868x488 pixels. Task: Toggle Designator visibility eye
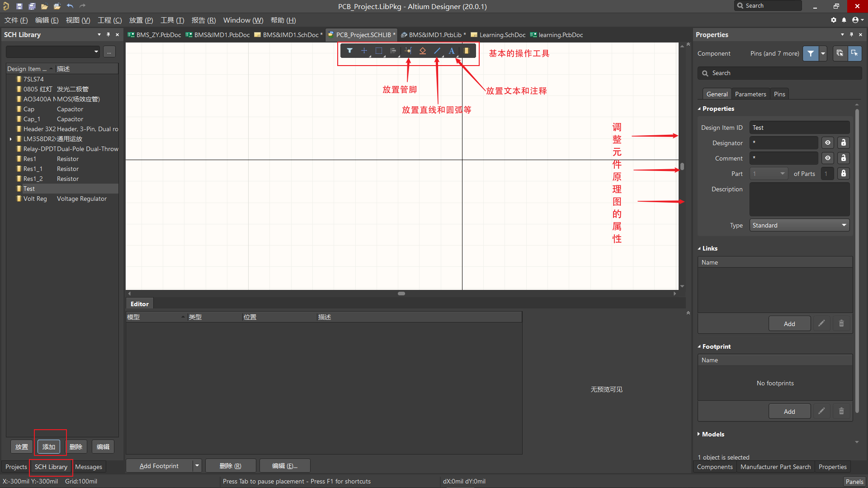(x=827, y=143)
